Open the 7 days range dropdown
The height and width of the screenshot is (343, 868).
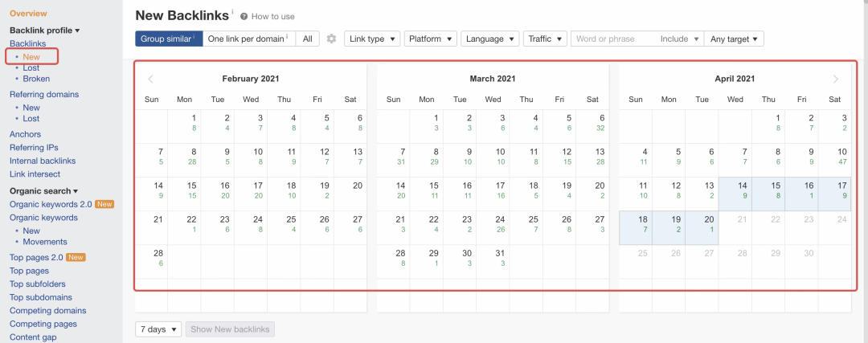(x=158, y=329)
